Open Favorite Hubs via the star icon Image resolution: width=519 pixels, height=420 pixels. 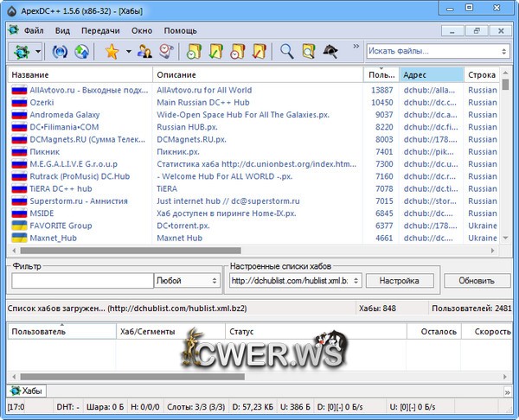tap(111, 52)
